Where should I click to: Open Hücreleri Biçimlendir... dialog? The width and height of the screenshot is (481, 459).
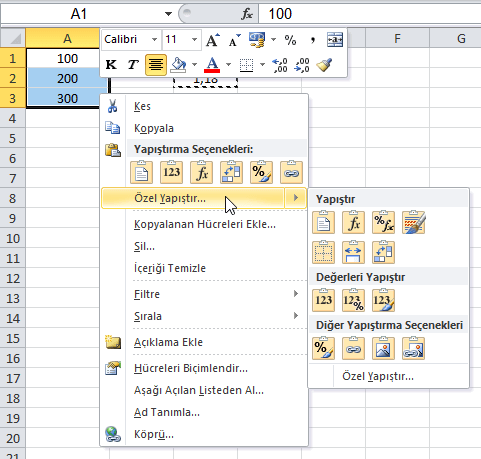pos(203,368)
